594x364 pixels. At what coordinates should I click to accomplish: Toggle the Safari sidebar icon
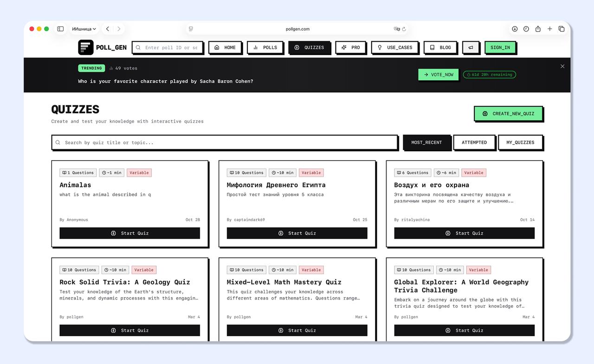60,29
